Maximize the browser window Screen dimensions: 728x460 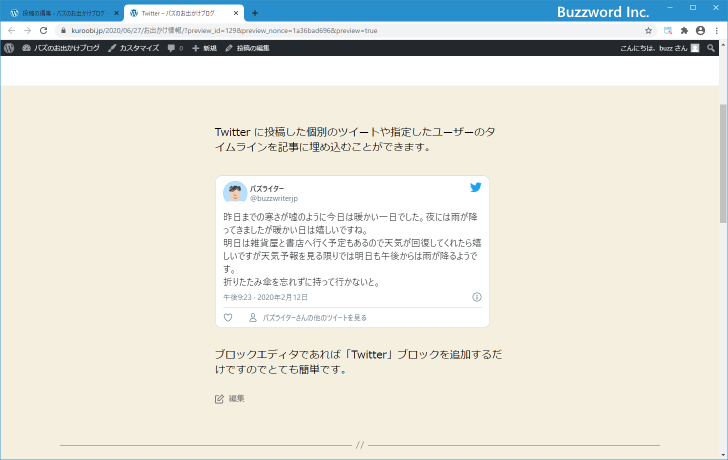(x=693, y=7)
